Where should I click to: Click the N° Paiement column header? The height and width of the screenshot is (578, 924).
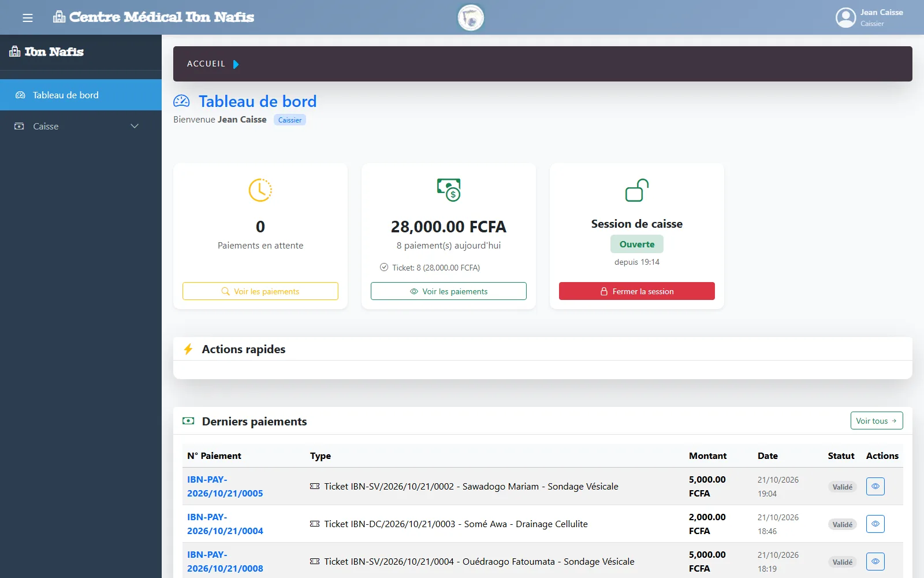pyautogui.click(x=214, y=455)
